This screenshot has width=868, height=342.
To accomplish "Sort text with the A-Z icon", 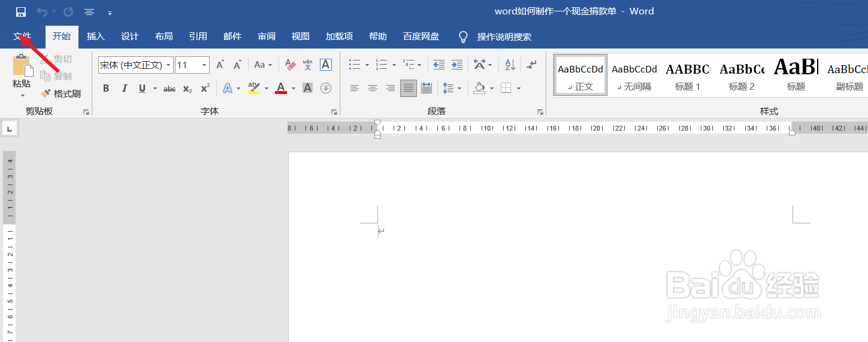I will [x=510, y=65].
